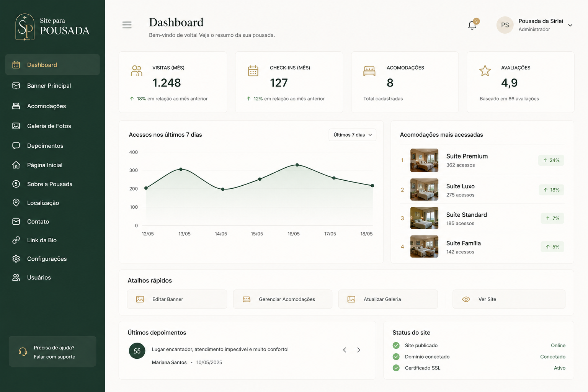Click the Página Inicial home icon
Viewport: 588px width, 392px height.
pos(16,165)
